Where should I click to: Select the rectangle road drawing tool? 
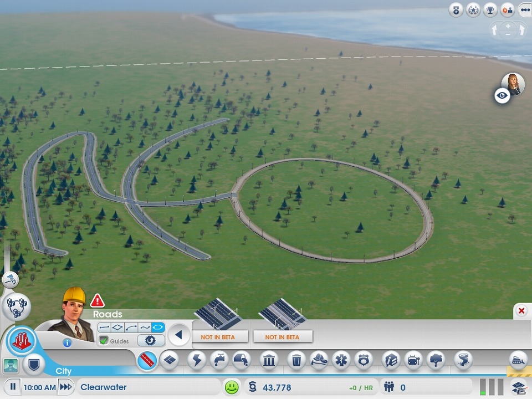click(x=117, y=328)
